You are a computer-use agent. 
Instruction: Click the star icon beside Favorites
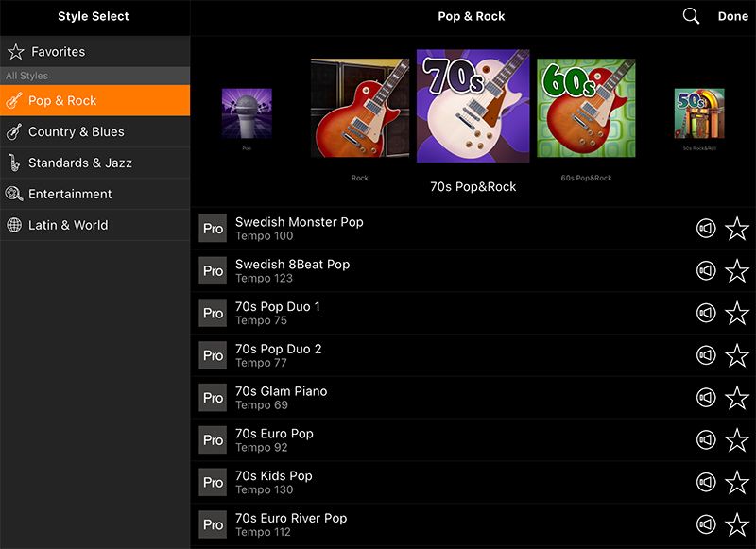pyautogui.click(x=15, y=51)
